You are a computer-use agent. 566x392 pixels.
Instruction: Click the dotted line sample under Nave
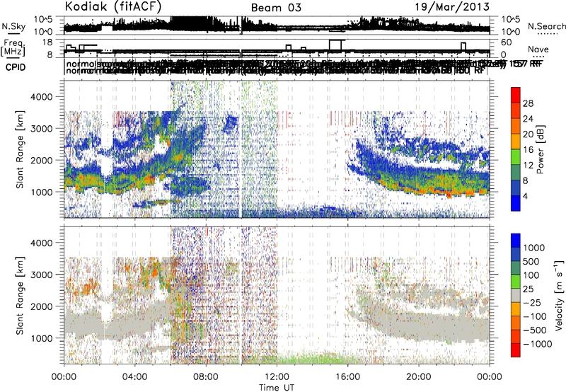click(538, 57)
